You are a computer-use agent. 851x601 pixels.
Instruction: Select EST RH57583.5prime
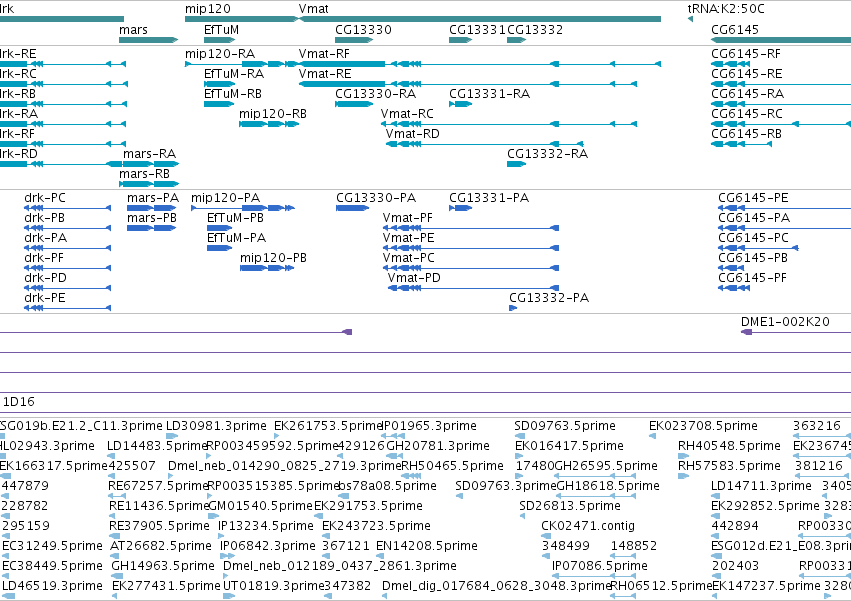click(684, 476)
